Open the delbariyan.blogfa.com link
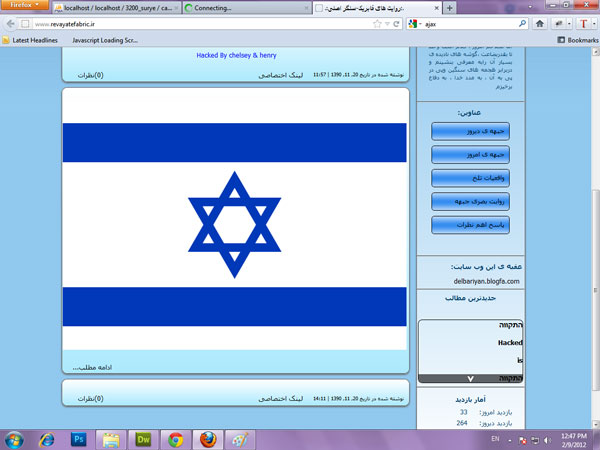 486,281
